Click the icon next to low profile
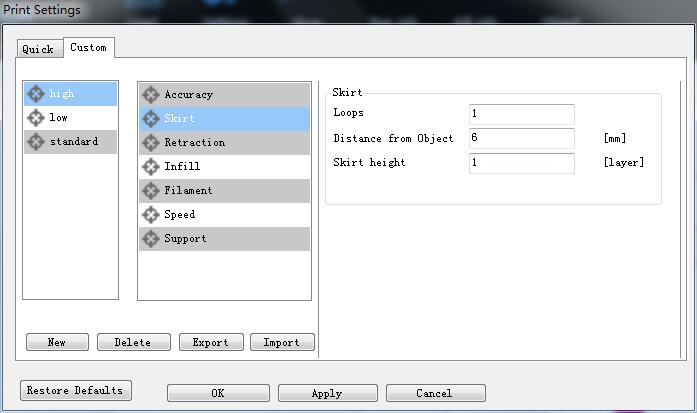This screenshot has width=697, height=413. (36, 118)
